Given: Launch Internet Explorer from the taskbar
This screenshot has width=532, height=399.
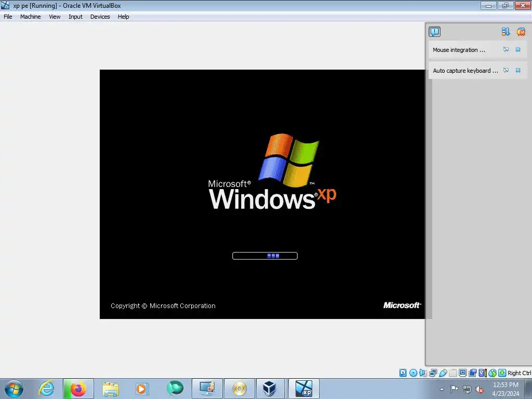Looking at the screenshot, I should pyautogui.click(x=46, y=389).
